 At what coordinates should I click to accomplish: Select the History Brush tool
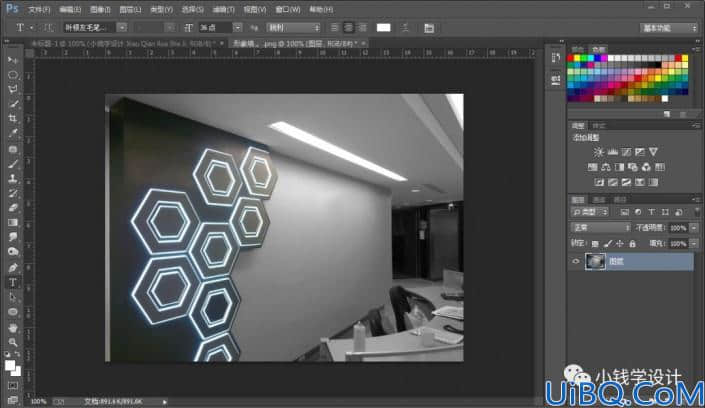13,193
